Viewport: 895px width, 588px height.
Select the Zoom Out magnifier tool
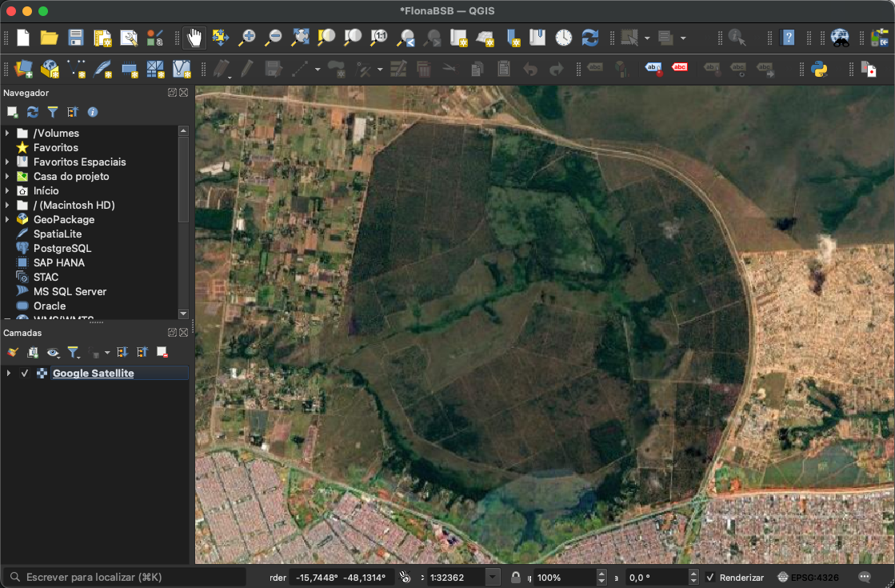[274, 38]
